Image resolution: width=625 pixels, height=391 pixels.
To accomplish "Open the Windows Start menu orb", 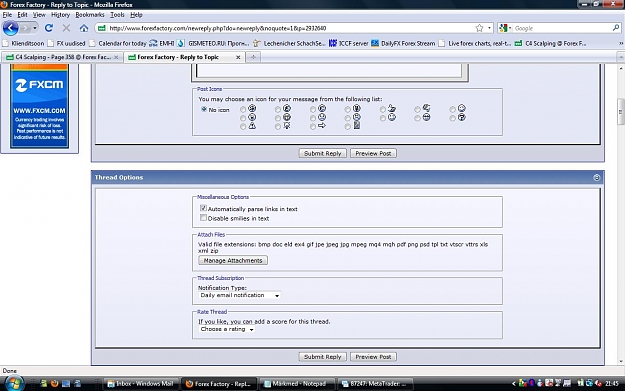I will tap(14, 383).
